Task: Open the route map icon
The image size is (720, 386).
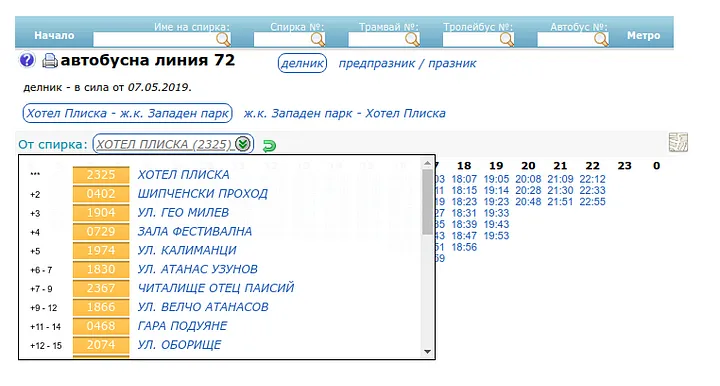Action: [x=678, y=142]
